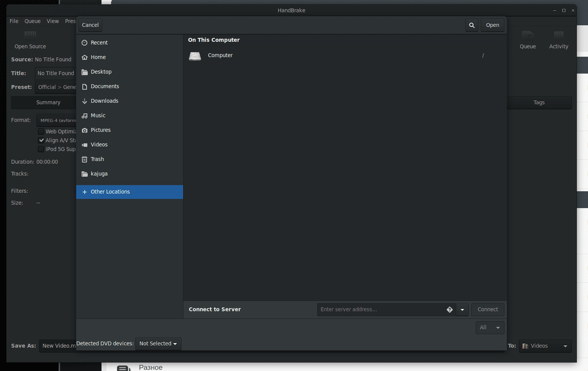Click the Downloads label in sidebar

[x=105, y=101]
